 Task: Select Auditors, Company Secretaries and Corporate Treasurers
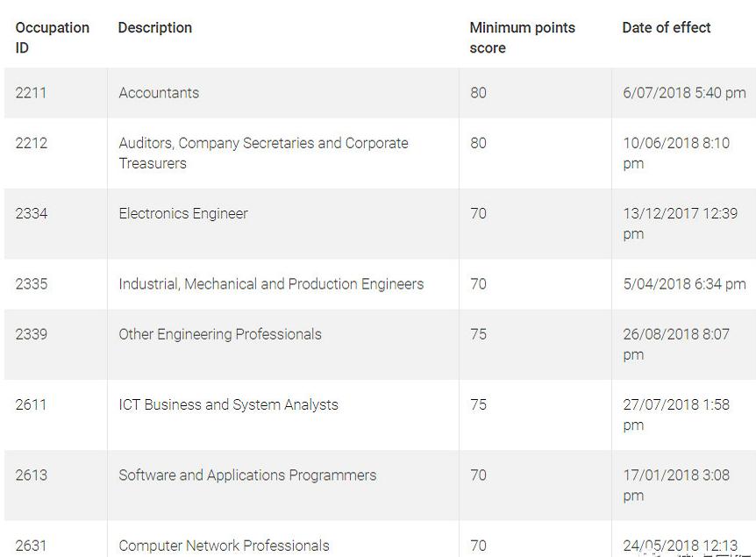point(263,153)
